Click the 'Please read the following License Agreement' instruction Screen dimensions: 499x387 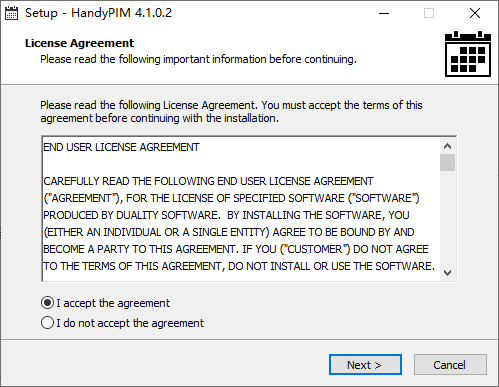[231, 111]
